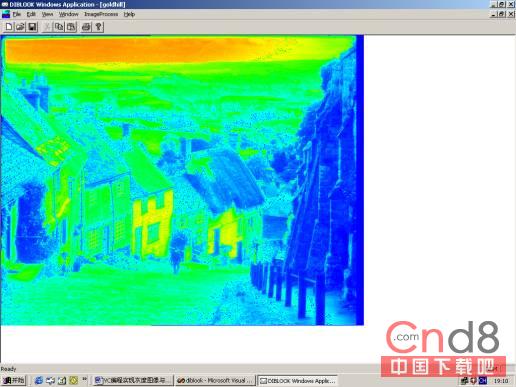Click the Internet Explorer quick launch icon
The image size is (516, 387).
[x=39, y=380]
